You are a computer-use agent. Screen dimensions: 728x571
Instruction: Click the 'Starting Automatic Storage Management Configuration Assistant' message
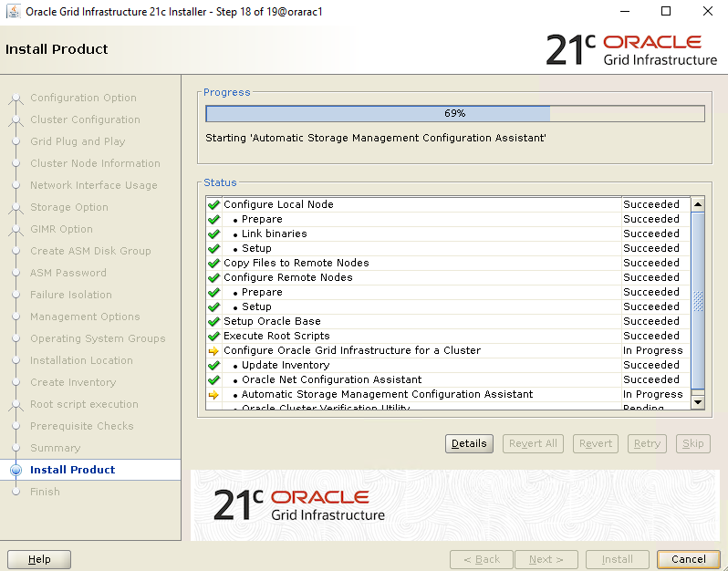tap(376, 138)
